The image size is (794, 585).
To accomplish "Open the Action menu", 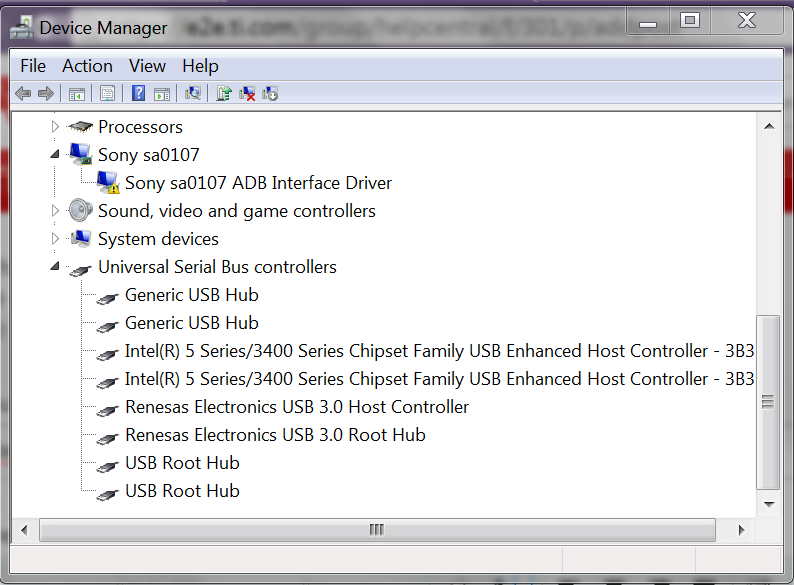I will tap(87, 66).
